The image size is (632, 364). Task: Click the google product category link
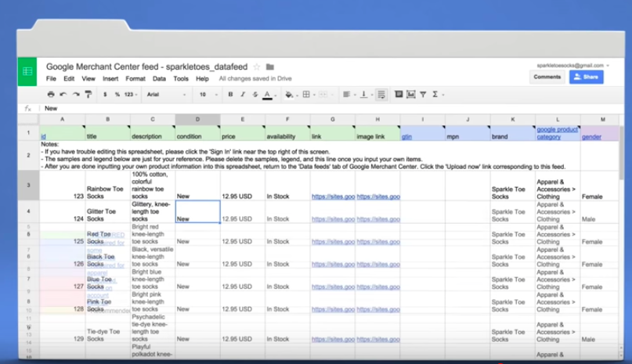click(x=557, y=133)
